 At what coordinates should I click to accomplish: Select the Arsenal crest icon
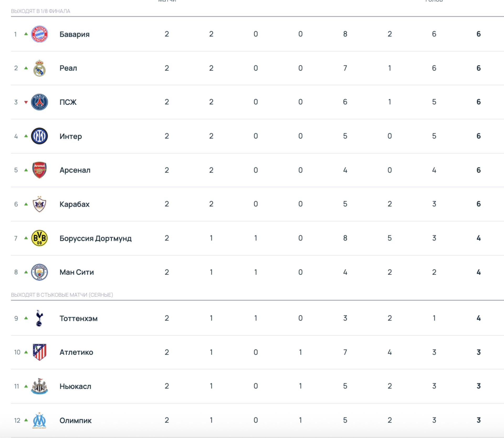(x=39, y=170)
